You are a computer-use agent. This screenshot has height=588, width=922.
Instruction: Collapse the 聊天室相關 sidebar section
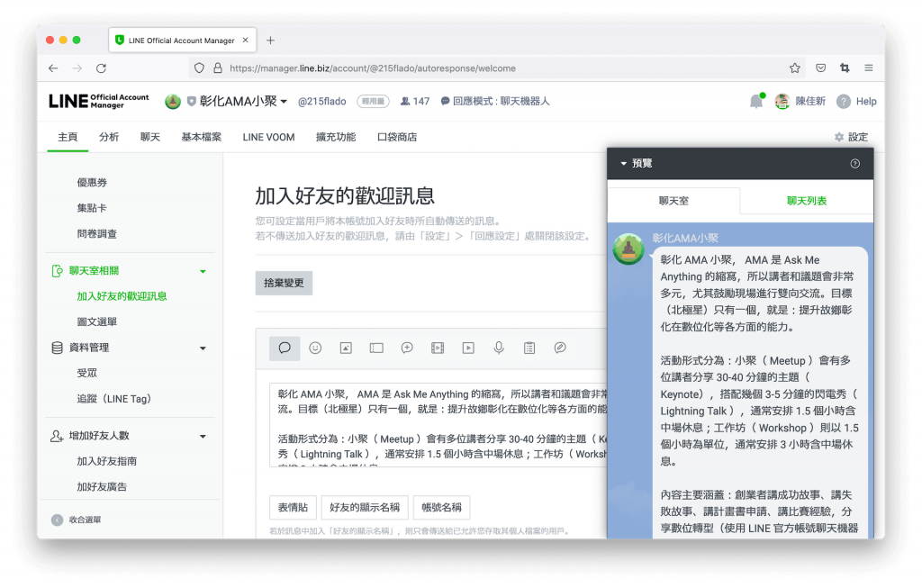tap(203, 271)
